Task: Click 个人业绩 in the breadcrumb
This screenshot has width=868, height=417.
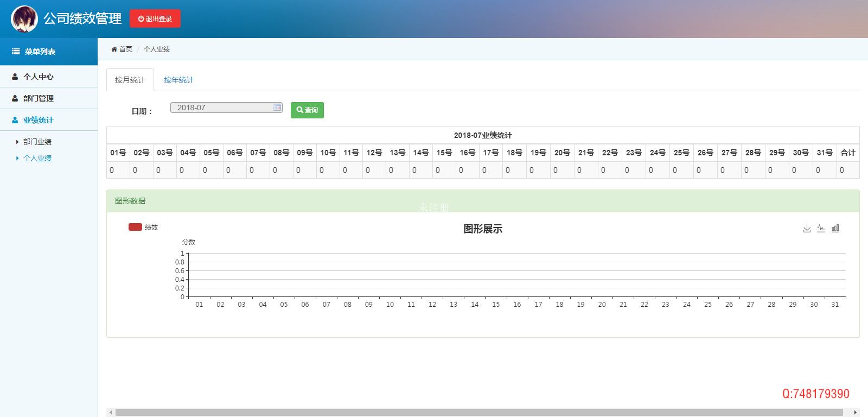Action: click(x=157, y=49)
